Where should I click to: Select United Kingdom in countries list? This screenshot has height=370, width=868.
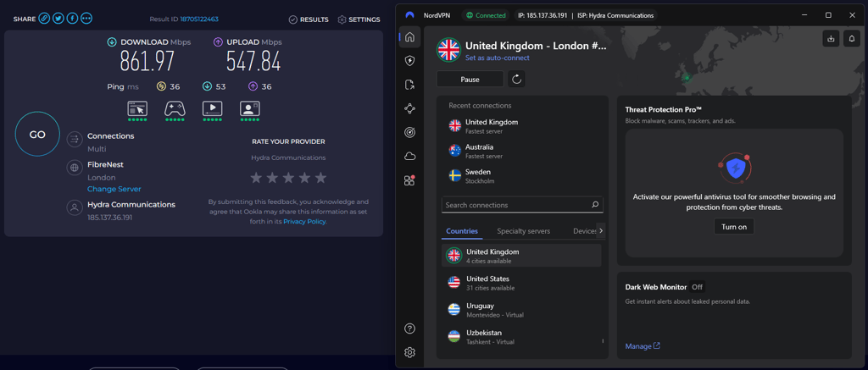pyautogui.click(x=521, y=256)
